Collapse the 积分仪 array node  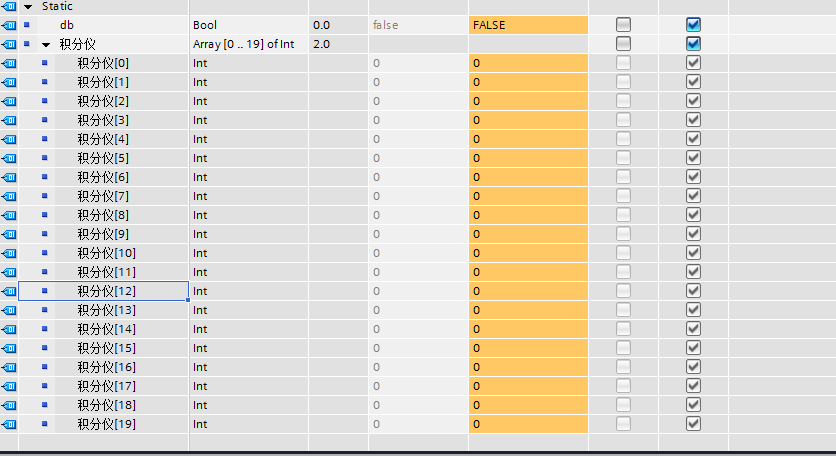click(46, 44)
